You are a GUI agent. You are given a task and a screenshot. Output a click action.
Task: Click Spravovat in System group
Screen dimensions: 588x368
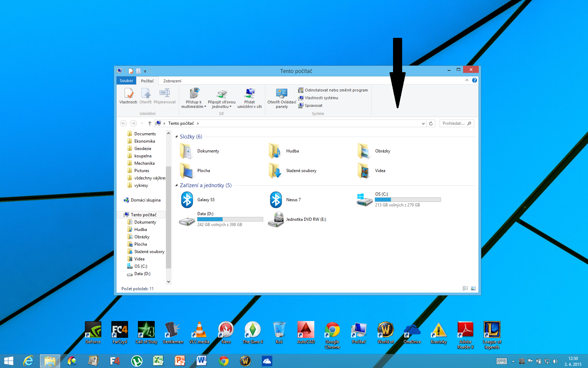310,105
